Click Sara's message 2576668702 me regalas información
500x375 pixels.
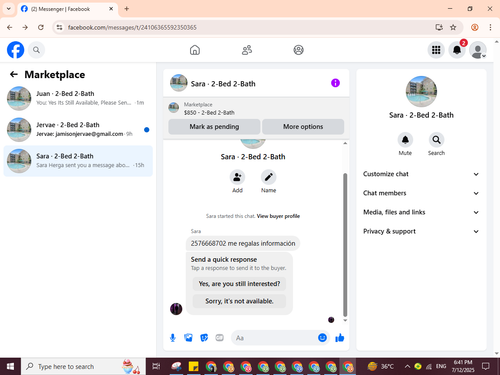click(x=243, y=243)
